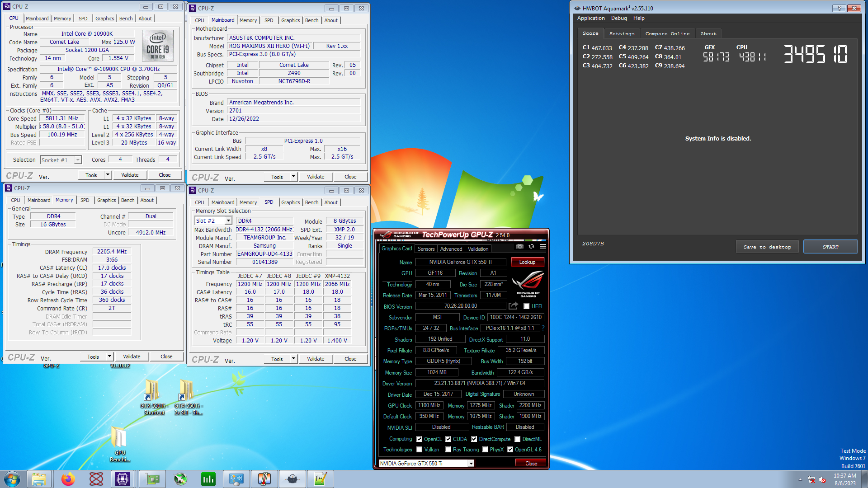Open the control panel icon in taskbar
Screen dimensions: 868x488
tap(236, 479)
